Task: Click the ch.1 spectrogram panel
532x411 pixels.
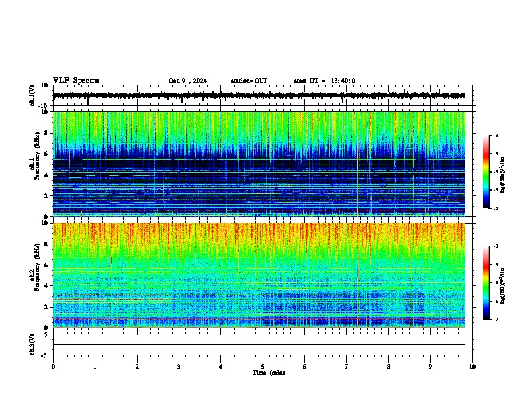Action: coord(259,164)
